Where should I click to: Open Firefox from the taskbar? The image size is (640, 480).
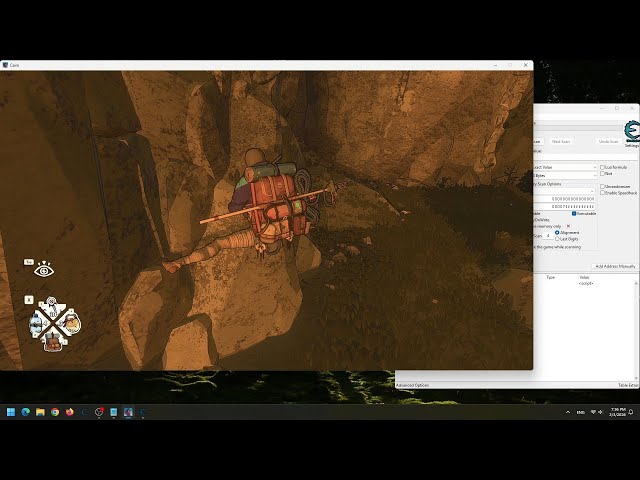point(70,412)
